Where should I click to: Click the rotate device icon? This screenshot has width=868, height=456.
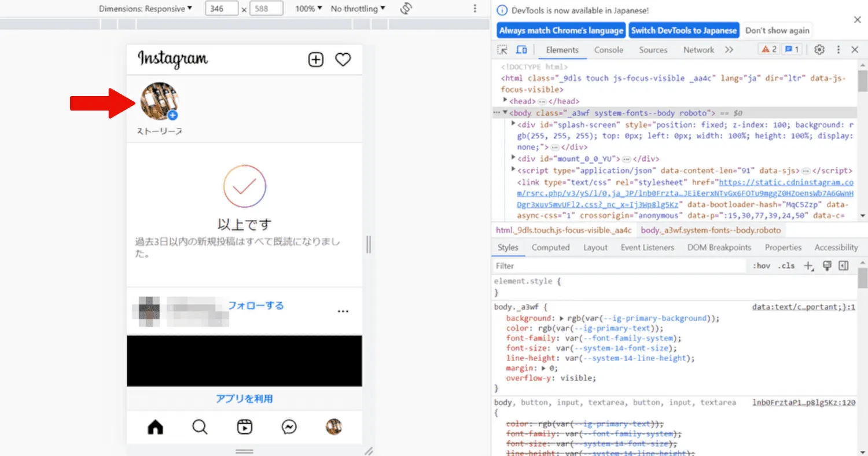point(406,9)
